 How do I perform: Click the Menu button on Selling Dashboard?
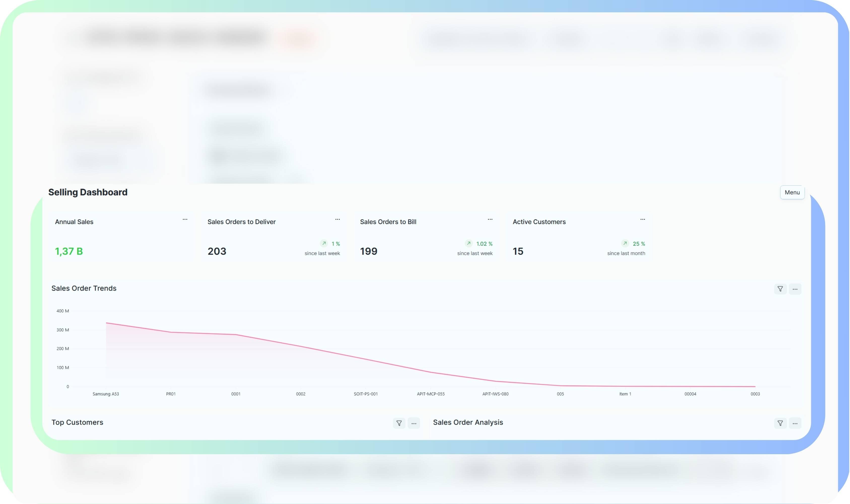[792, 192]
